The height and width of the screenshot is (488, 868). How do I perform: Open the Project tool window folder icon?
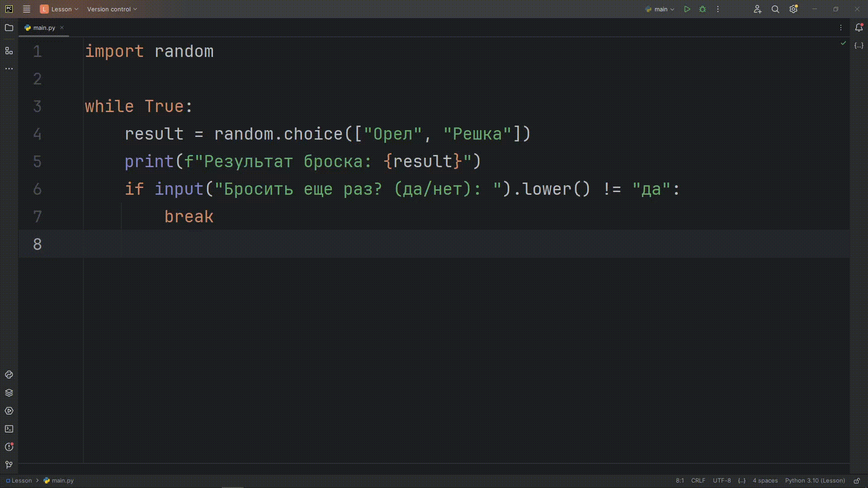pos(9,28)
